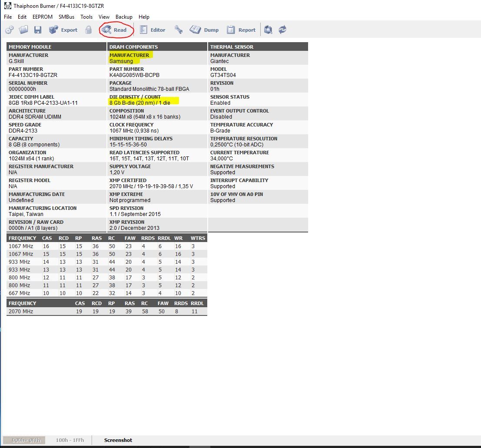Click the refresh arrows toolbar icon

282,30
